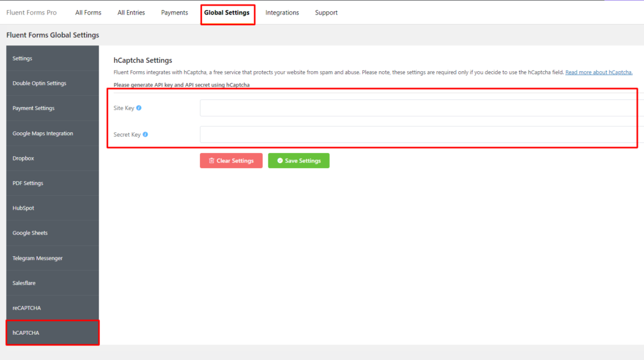Image resolution: width=644 pixels, height=360 pixels.
Task: Open PDF Settings
Action: (53, 183)
